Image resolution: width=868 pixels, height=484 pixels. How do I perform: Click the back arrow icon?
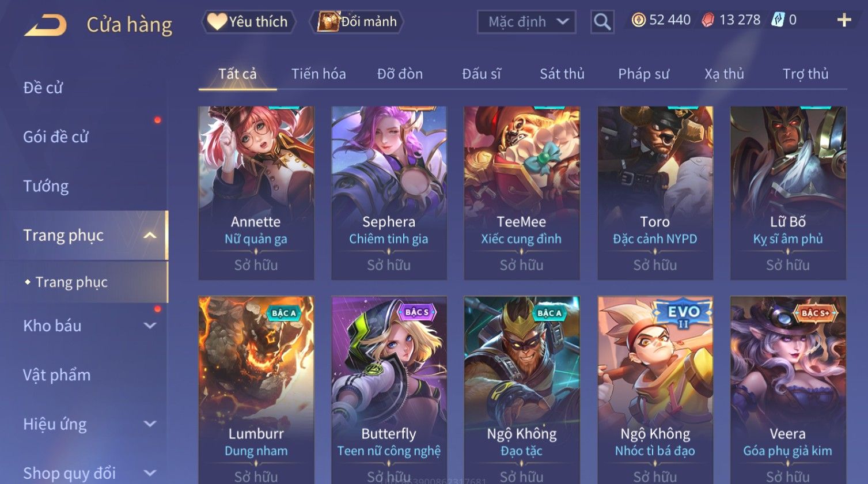(x=45, y=25)
